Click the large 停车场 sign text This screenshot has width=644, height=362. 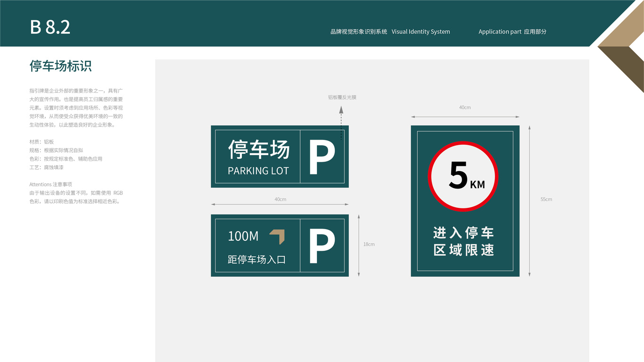click(x=259, y=149)
